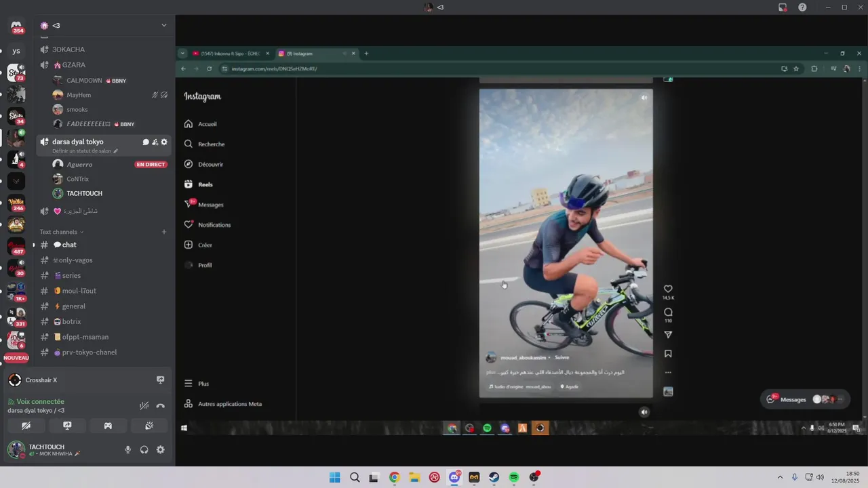Open reel comments bubble icon
868x488 pixels.
668,312
